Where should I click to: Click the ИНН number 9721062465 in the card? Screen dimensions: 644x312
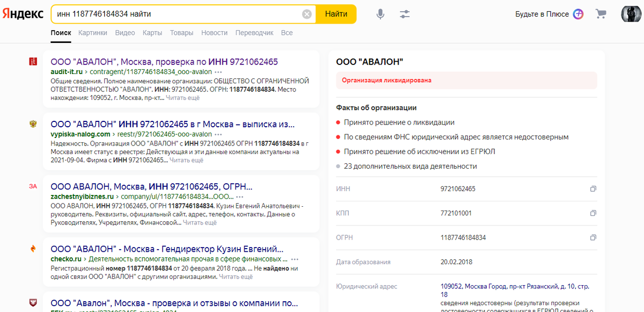(458, 189)
